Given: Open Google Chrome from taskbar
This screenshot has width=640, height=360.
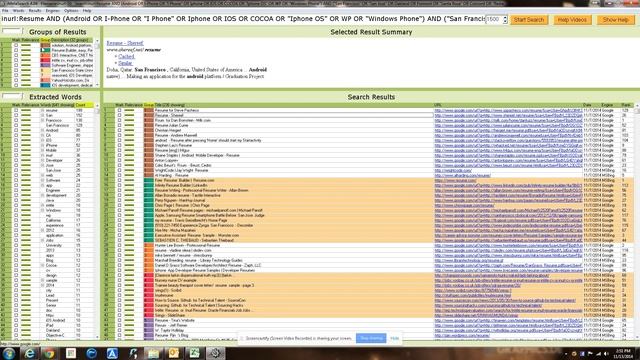Looking at the screenshot, I should [49, 353].
